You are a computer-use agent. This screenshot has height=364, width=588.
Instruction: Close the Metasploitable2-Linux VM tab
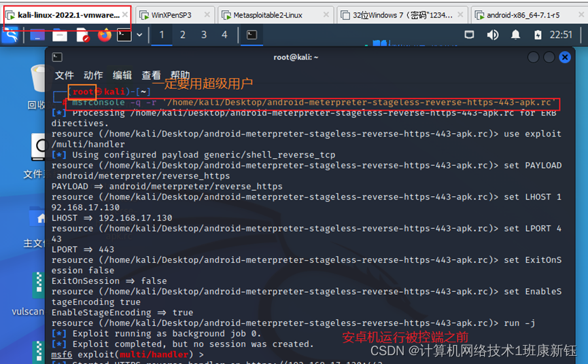pos(326,15)
